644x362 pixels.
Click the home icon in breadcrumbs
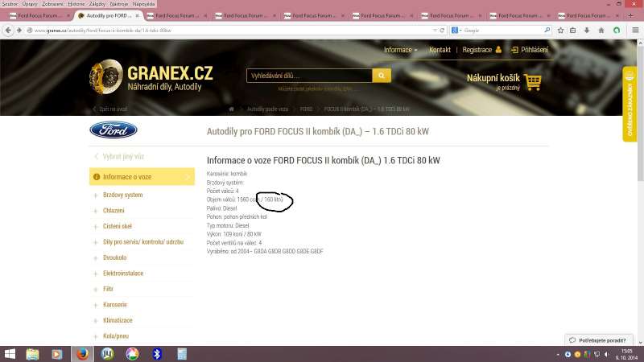coord(232,109)
